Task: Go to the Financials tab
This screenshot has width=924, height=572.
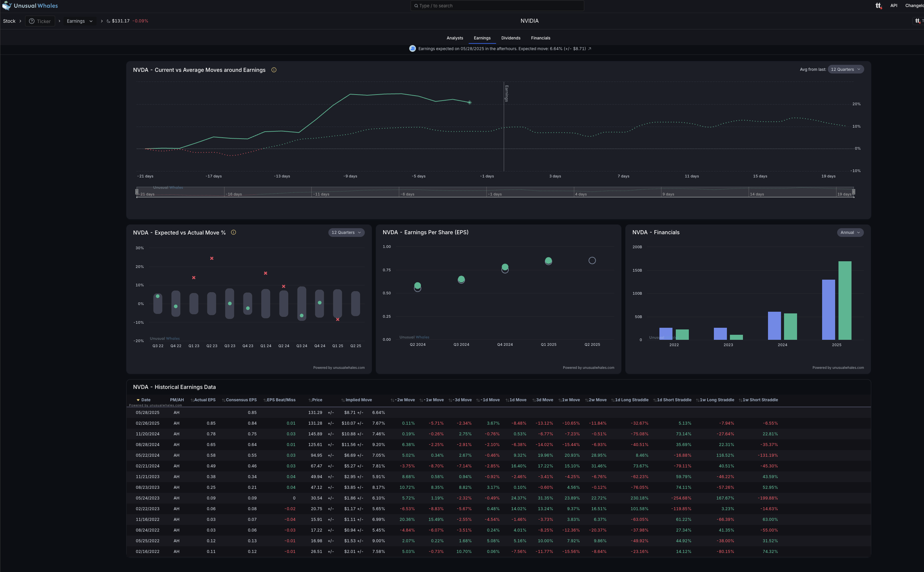Action: point(541,38)
